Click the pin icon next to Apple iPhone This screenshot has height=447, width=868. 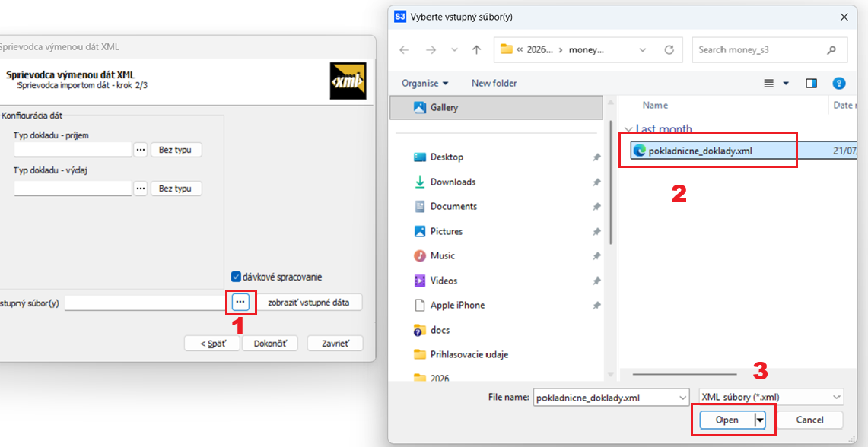[596, 306]
